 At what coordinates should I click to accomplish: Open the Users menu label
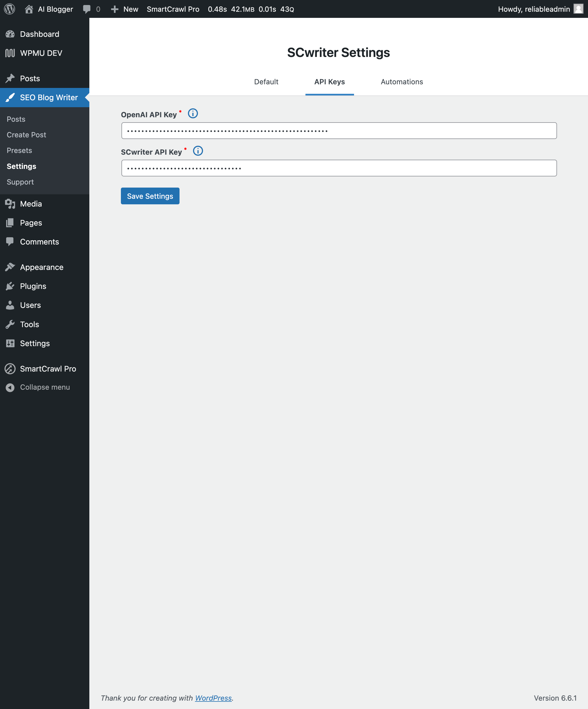click(30, 305)
